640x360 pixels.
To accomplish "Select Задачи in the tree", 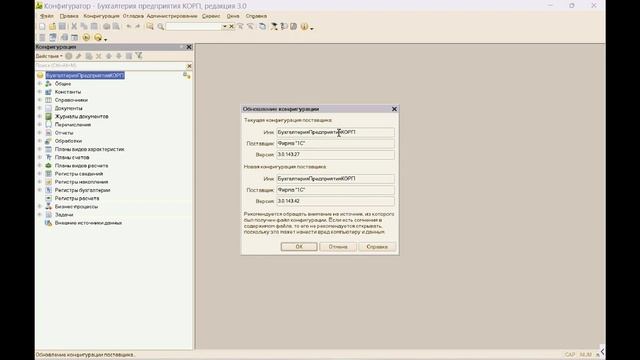I will [x=64, y=215].
